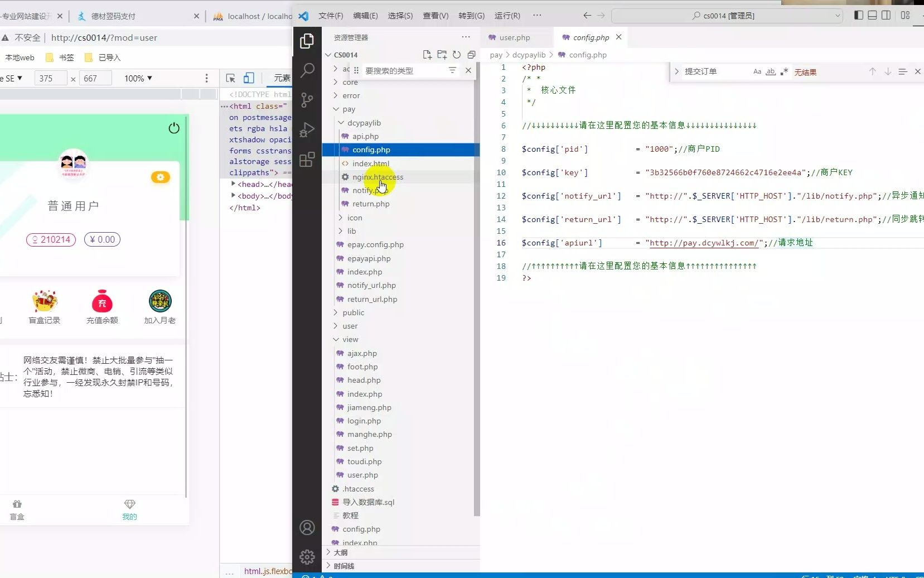Open explorer panel more actions ellipsis
This screenshot has width=924, height=578.
point(466,37)
